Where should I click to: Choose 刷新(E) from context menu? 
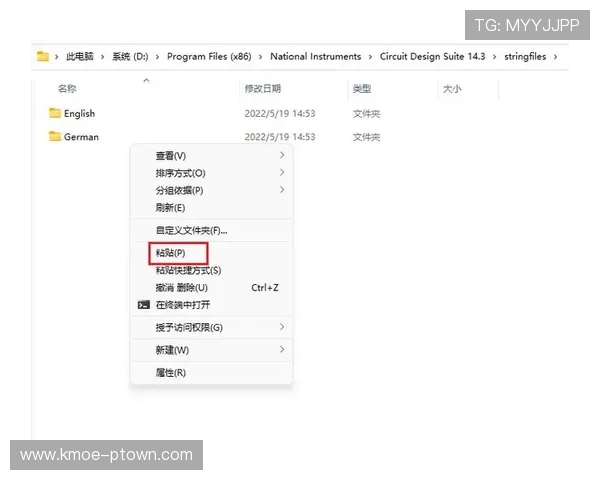tap(212, 207)
